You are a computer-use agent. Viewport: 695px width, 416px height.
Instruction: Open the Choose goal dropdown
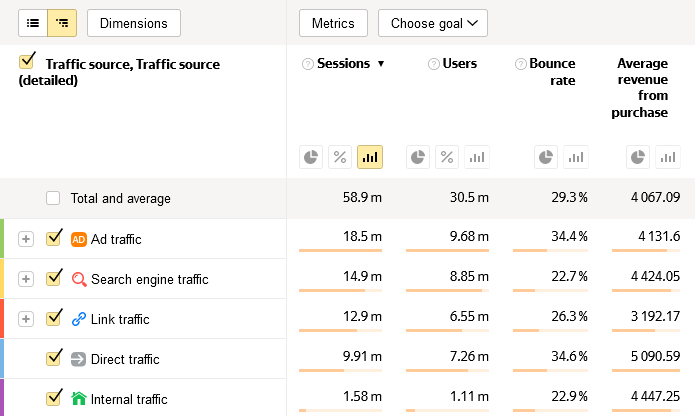(x=432, y=22)
